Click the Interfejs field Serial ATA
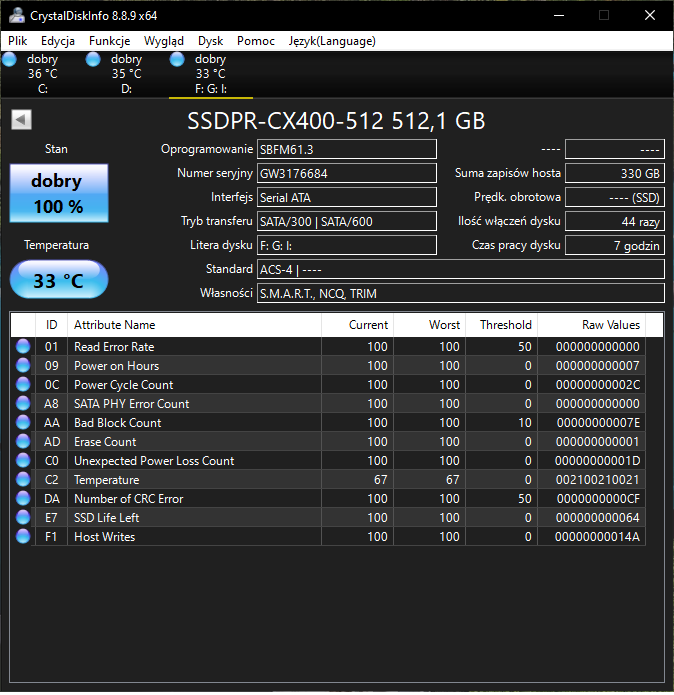 [x=347, y=197]
